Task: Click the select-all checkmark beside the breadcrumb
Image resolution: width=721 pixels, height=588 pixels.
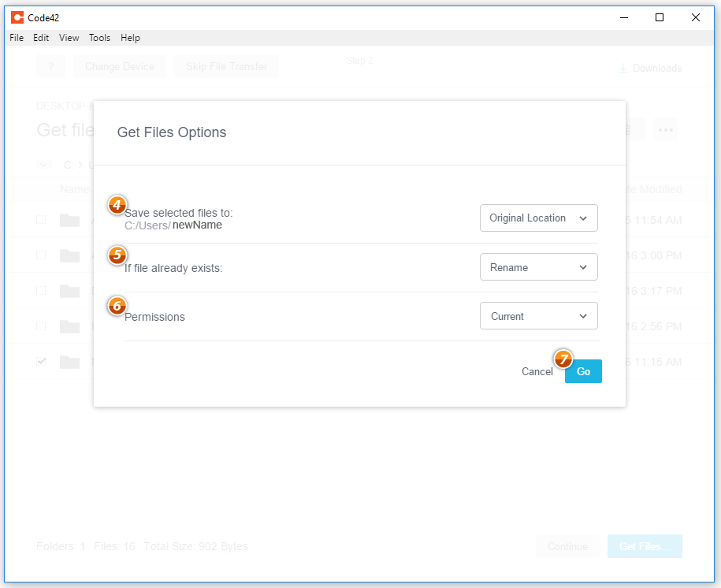Action: pos(43,165)
